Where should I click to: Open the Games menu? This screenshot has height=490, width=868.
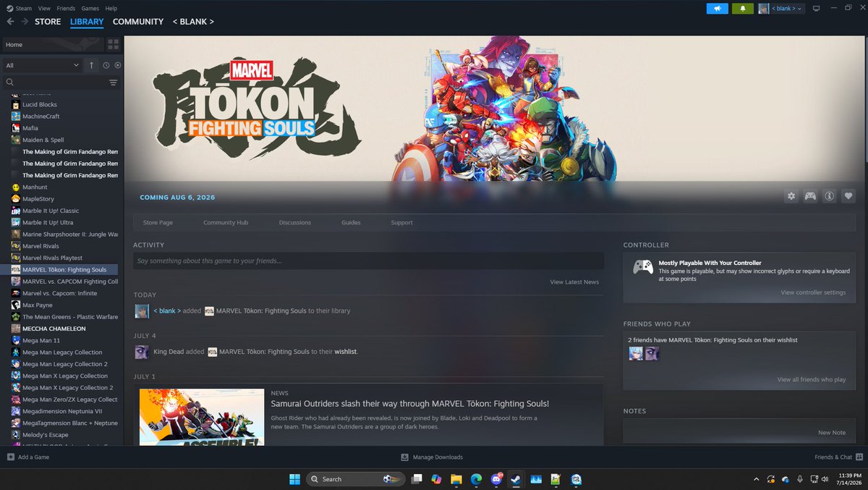[90, 8]
